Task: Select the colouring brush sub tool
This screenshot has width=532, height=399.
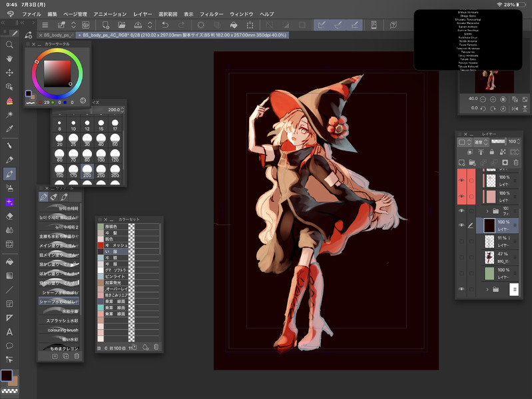Action: coord(63,330)
